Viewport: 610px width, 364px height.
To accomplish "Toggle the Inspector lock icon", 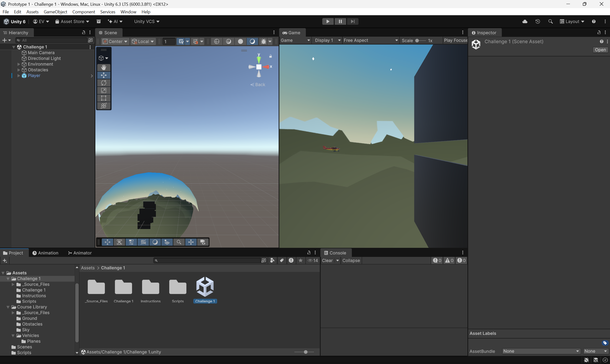I will click(599, 32).
